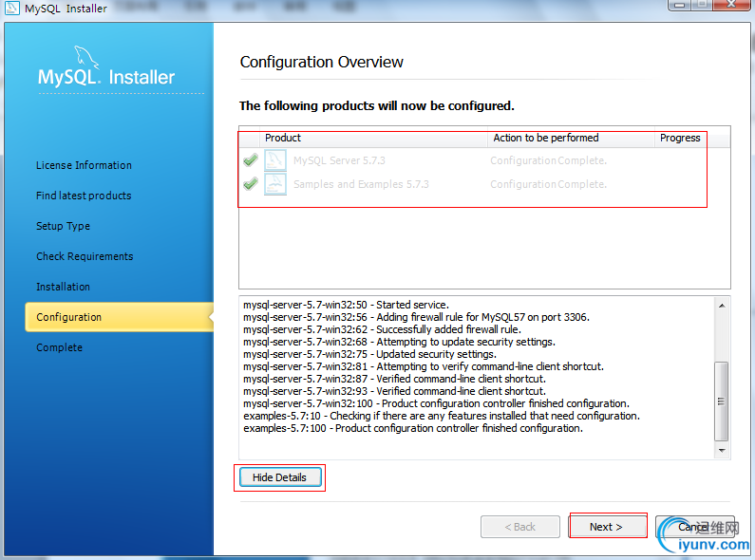Click the disabled < Back button
Viewport: 755px width, 560px height.
tap(520, 527)
